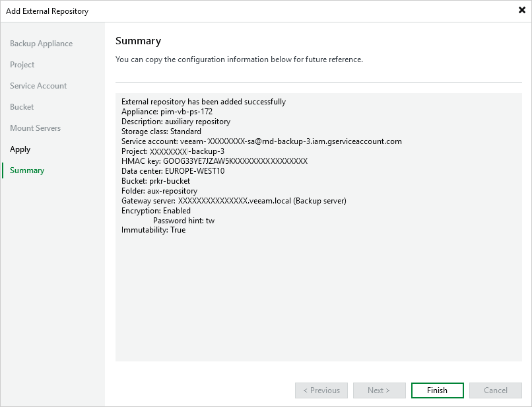
Task: Select the Project wizard step
Action: coord(22,65)
